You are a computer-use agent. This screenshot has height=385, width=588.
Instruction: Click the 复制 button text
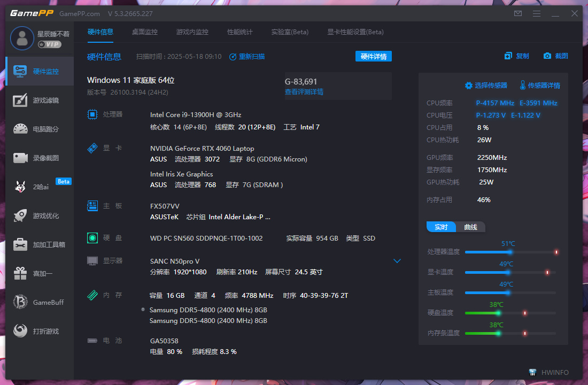tap(522, 56)
